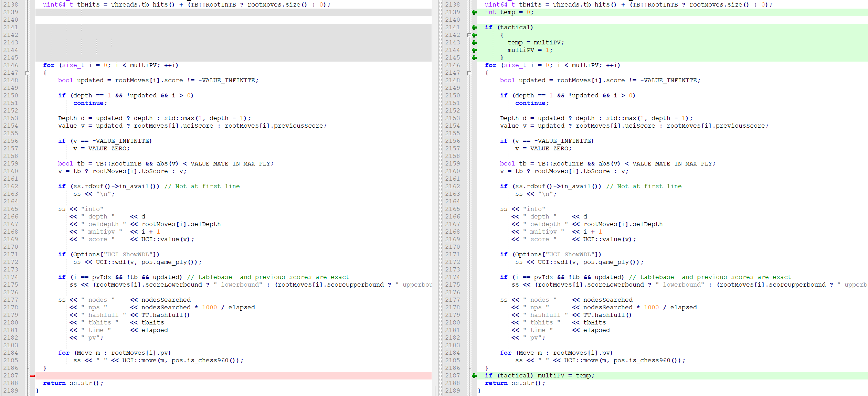The height and width of the screenshot is (396, 868).
Task: Click 'Depth d = updated' line in left pane
Action: tap(155, 118)
